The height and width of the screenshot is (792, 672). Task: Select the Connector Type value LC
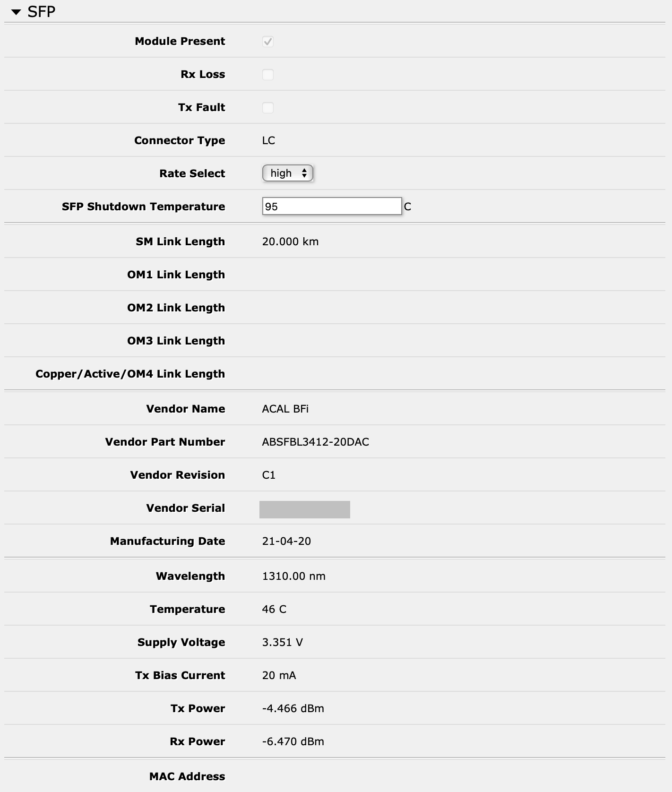(269, 140)
